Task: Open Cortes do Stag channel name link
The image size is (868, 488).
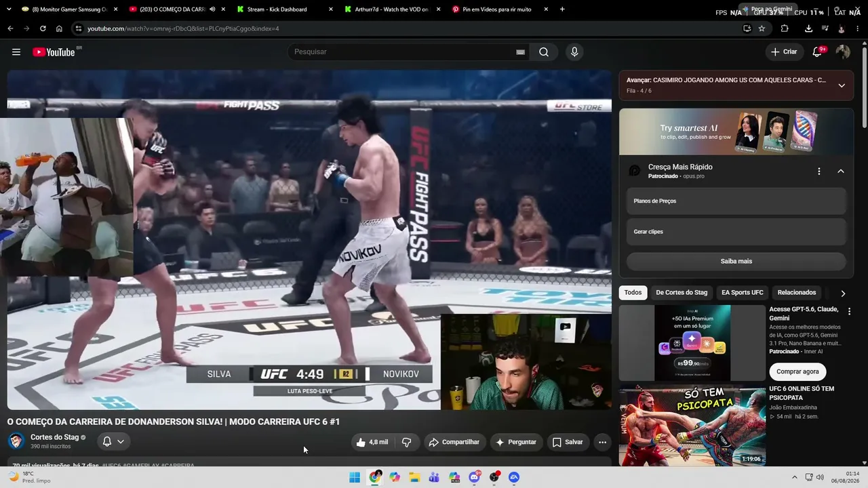Action: (x=54, y=437)
